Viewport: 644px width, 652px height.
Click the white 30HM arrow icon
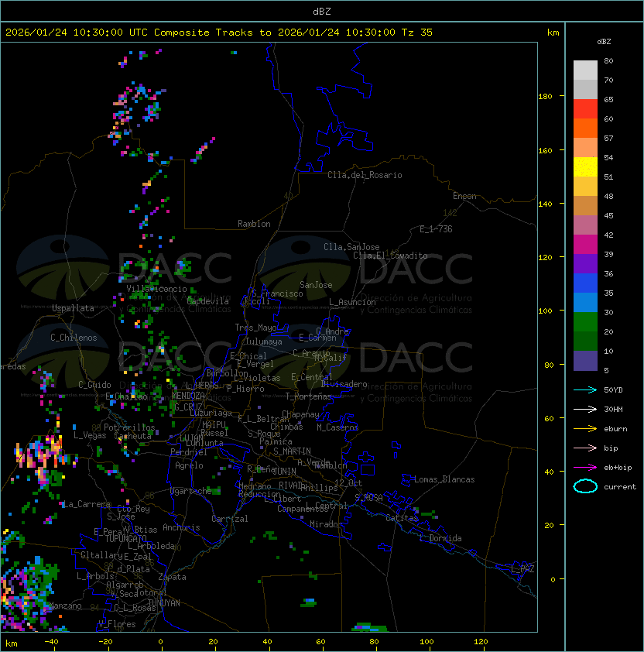(x=585, y=409)
